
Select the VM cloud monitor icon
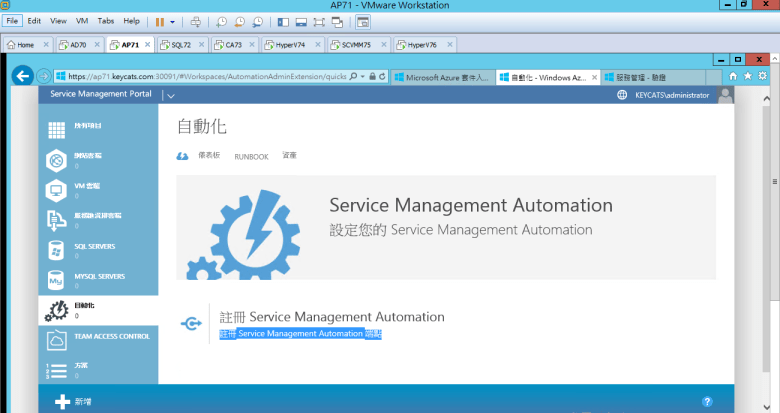click(57, 190)
